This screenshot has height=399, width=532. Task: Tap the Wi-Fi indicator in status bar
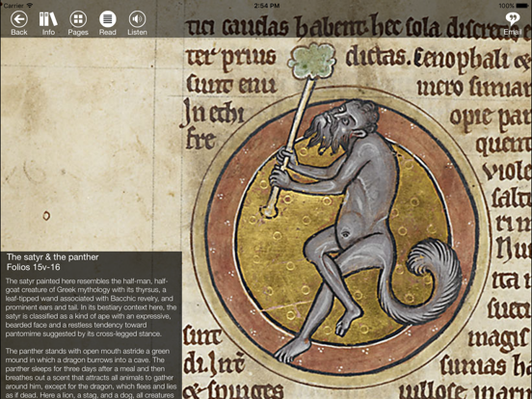coord(30,6)
